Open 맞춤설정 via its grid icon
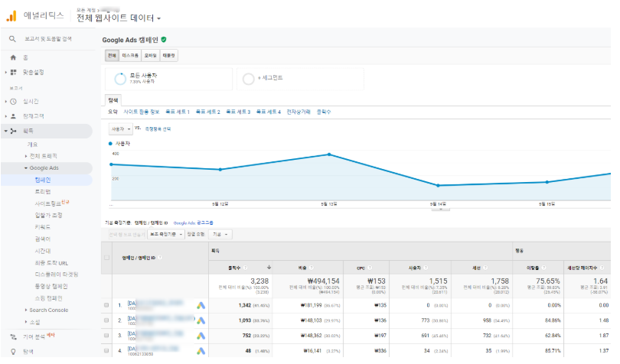The height and width of the screenshot is (364, 620). (x=14, y=73)
